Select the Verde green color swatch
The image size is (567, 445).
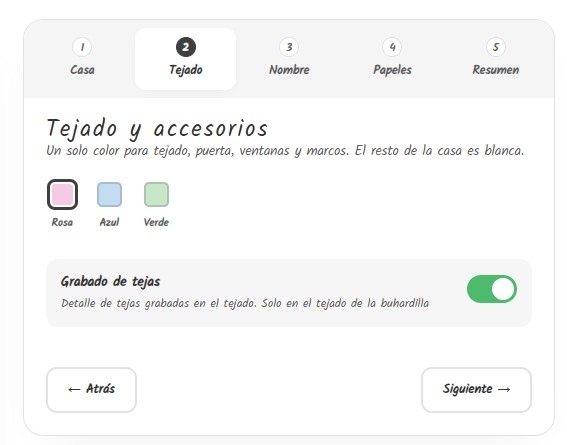[156, 194]
